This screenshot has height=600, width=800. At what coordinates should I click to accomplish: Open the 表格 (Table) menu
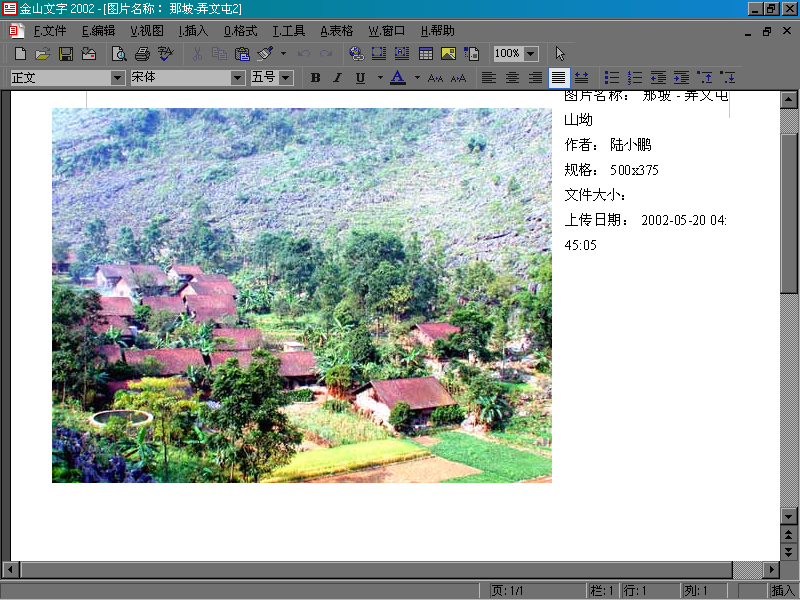337,31
